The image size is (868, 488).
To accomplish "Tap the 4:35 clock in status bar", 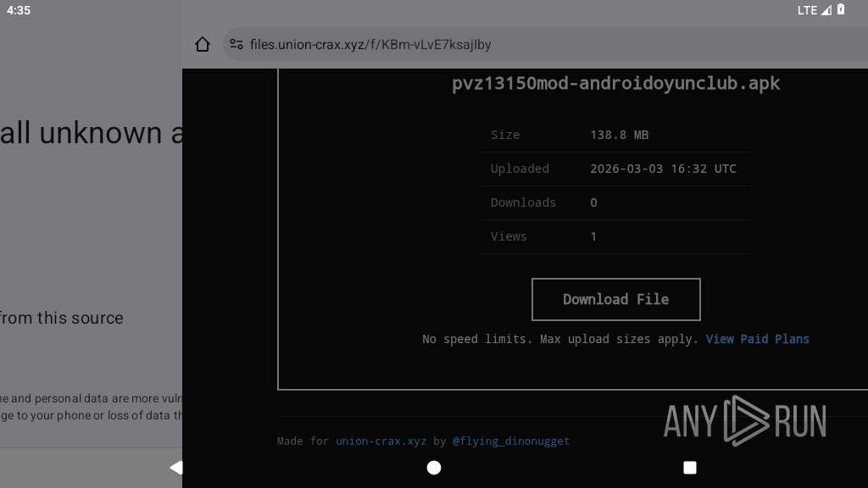I will [19, 10].
